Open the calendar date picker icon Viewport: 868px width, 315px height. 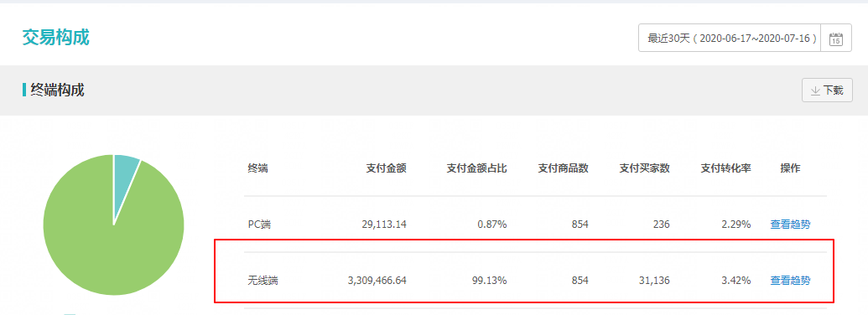(836, 39)
